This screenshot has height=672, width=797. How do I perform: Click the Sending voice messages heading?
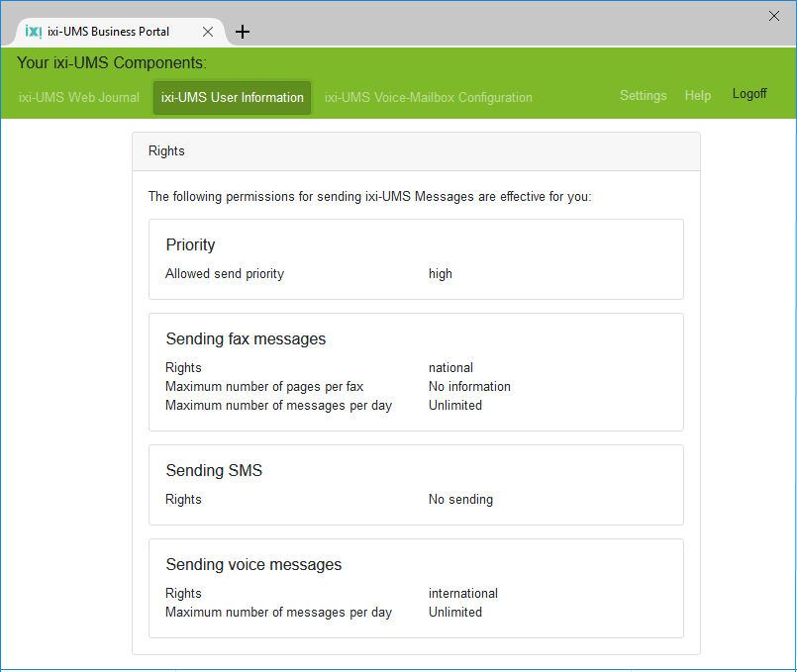pyautogui.click(x=253, y=565)
